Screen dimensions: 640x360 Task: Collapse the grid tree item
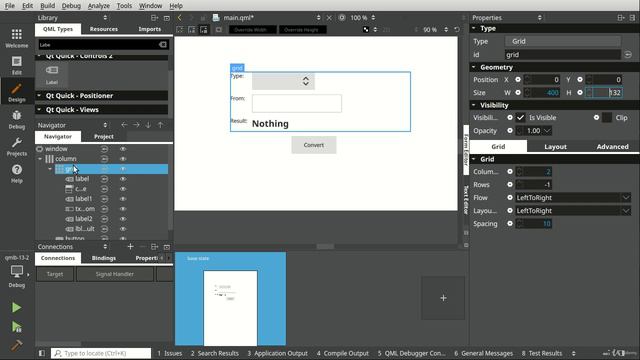pyautogui.click(x=50, y=169)
